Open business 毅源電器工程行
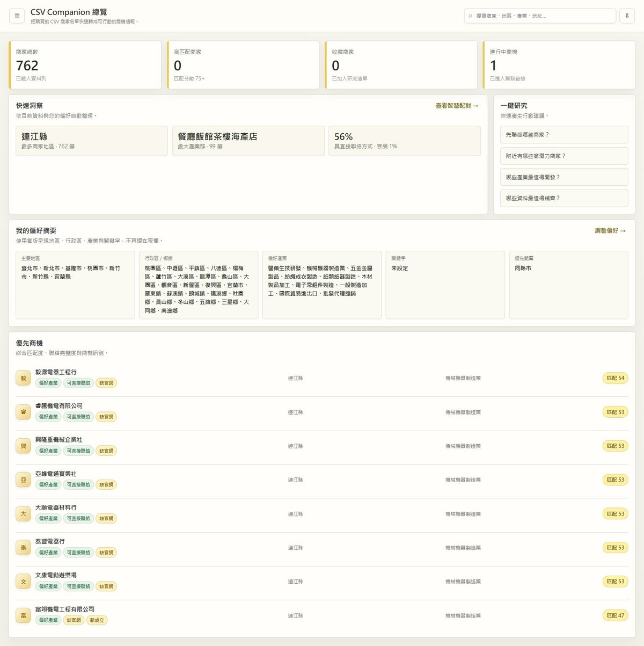The height and width of the screenshot is (646, 644). click(x=56, y=372)
